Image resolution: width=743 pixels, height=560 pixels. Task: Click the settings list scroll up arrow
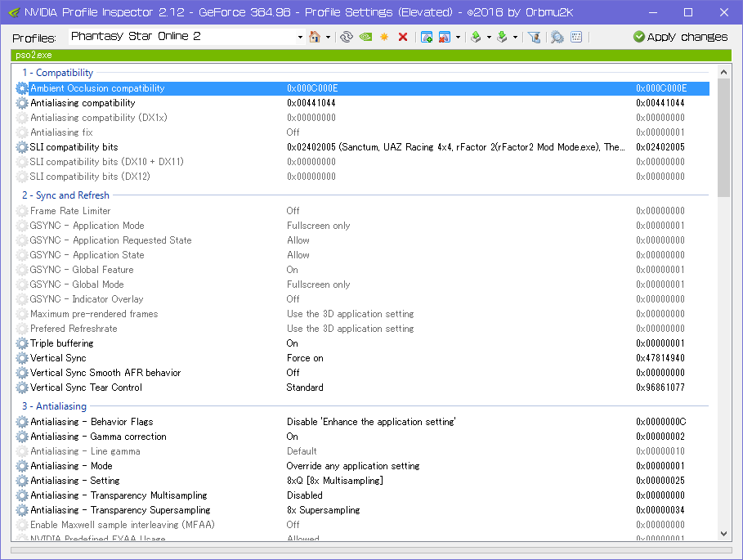click(x=723, y=72)
